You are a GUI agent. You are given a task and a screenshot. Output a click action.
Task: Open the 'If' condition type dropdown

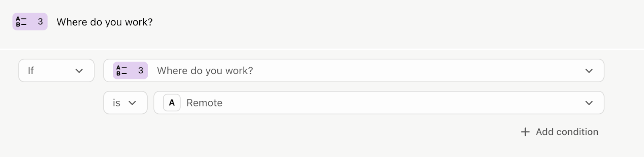point(56,71)
